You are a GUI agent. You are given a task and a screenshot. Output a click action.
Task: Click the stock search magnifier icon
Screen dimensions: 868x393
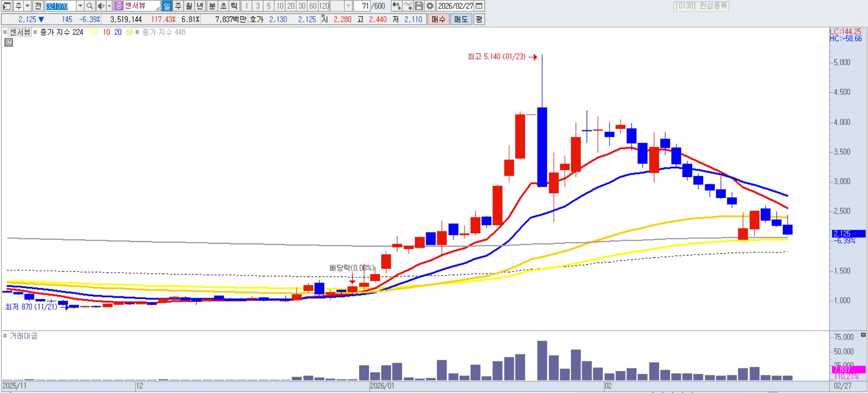click(90, 6)
